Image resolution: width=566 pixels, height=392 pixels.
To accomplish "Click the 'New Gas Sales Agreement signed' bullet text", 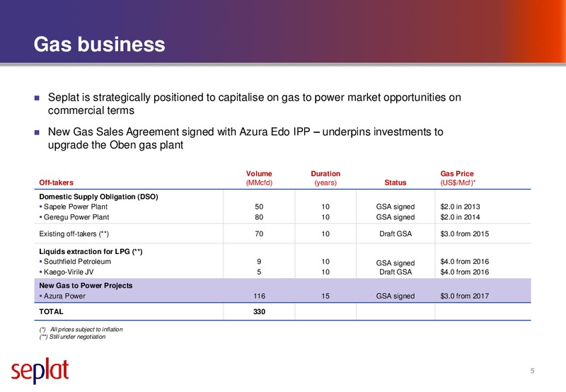I will [246, 138].
